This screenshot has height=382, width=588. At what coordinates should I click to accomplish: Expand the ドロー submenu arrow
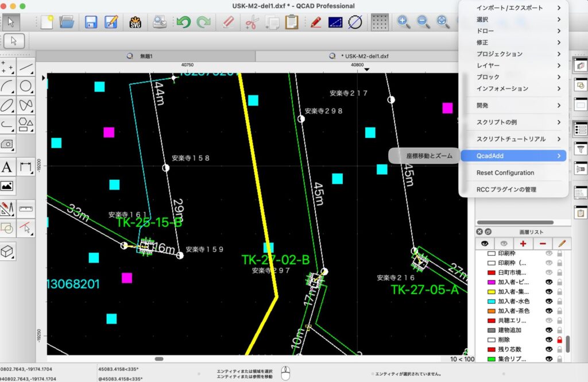[559, 31]
